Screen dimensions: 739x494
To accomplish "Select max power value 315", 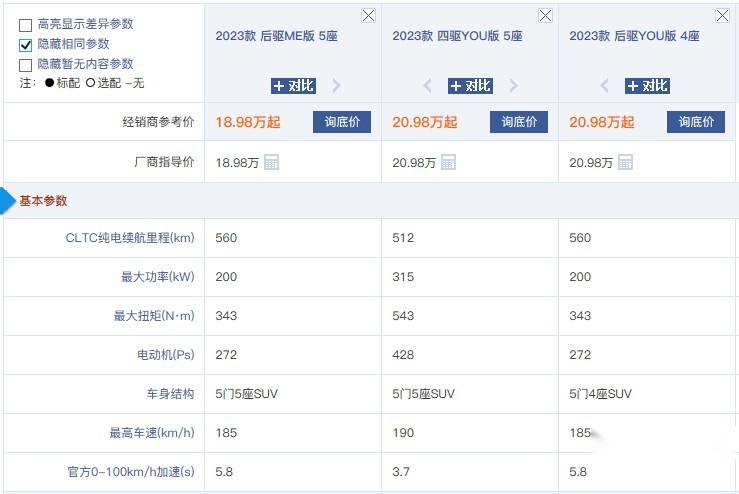I will pos(403,277).
